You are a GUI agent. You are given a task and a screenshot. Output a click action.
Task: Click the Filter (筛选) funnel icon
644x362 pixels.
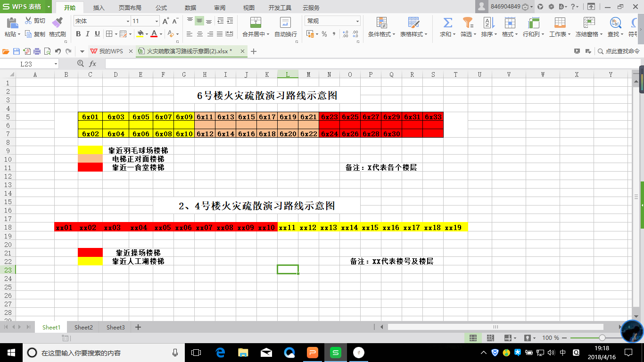click(467, 23)
